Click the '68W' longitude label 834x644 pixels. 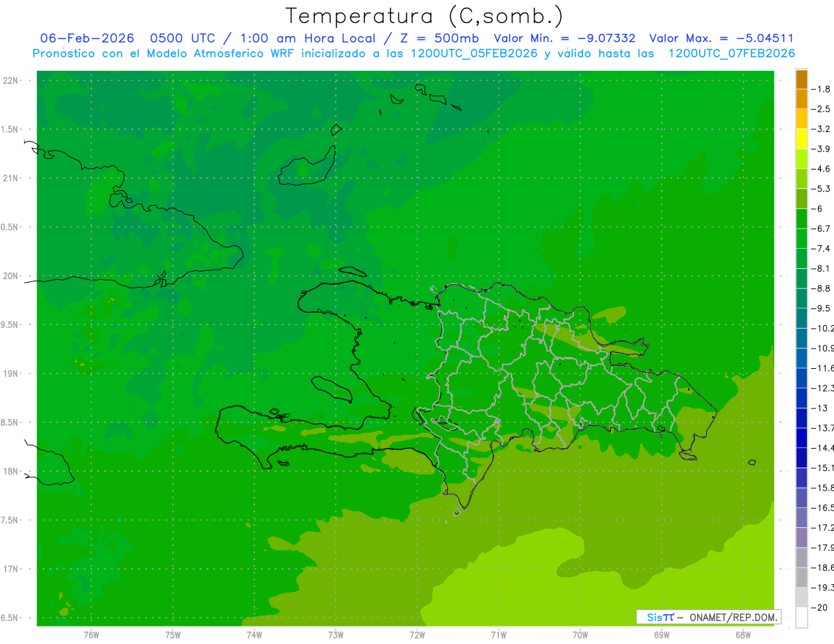tap(743, 635)
